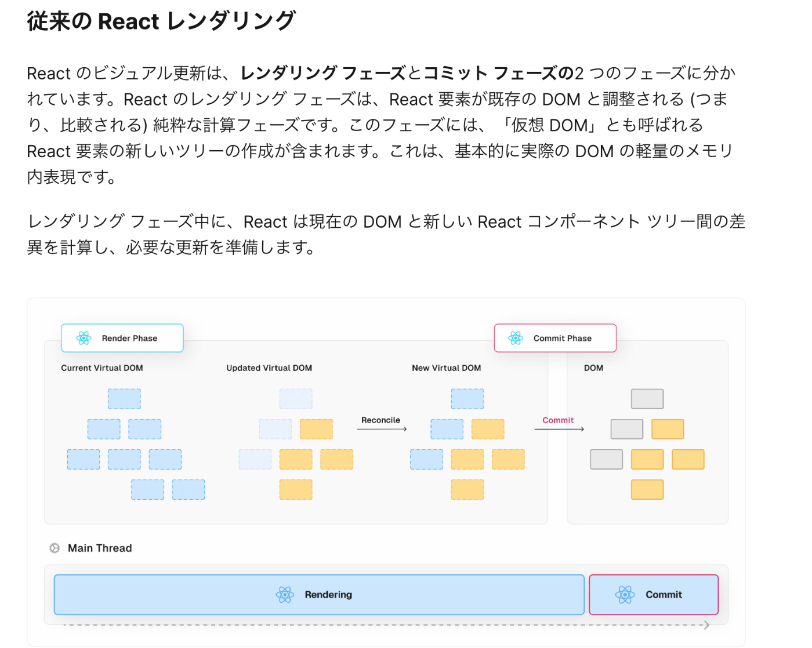Click the Rendering text in the blue bar
Screen dimensions: 812x648
point(328,595)
